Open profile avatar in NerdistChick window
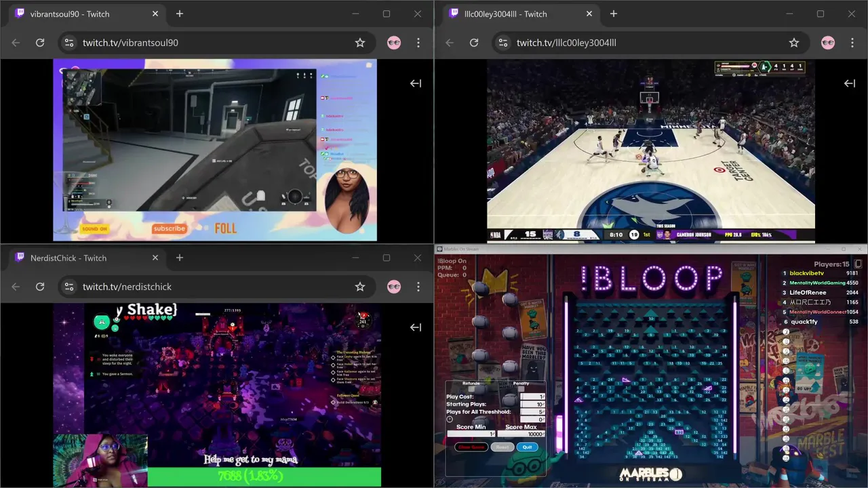Screen dimensions: 868x488 pos(394,287)
